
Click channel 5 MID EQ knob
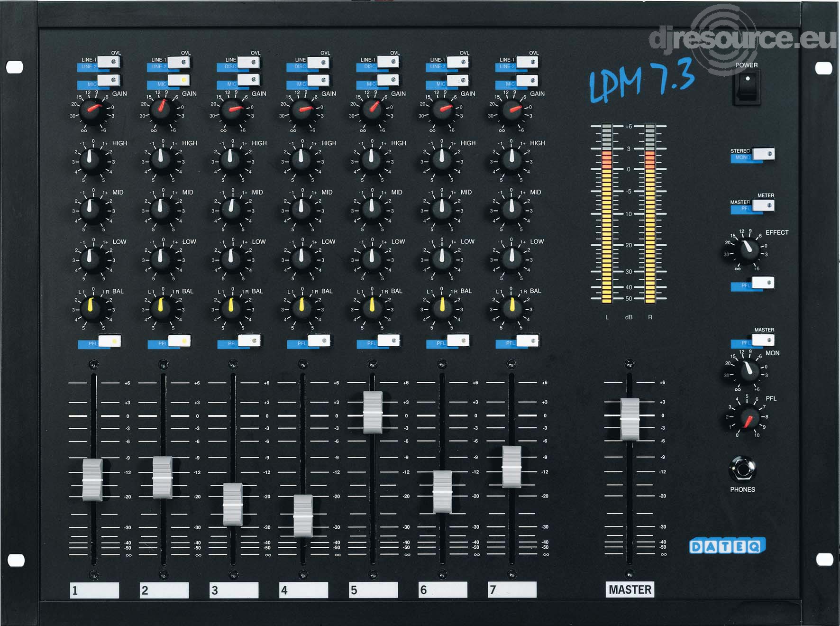tap(371, 210)
